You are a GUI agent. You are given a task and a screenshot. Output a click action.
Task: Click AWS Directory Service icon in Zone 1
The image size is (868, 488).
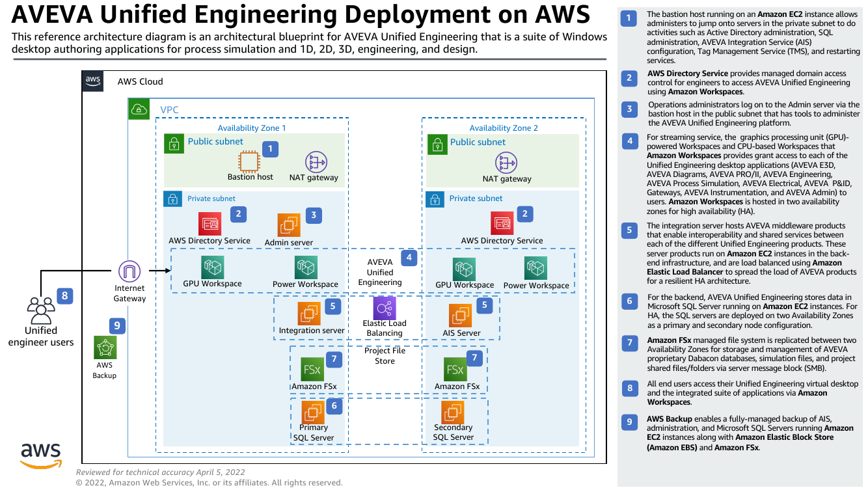[210, 223]
